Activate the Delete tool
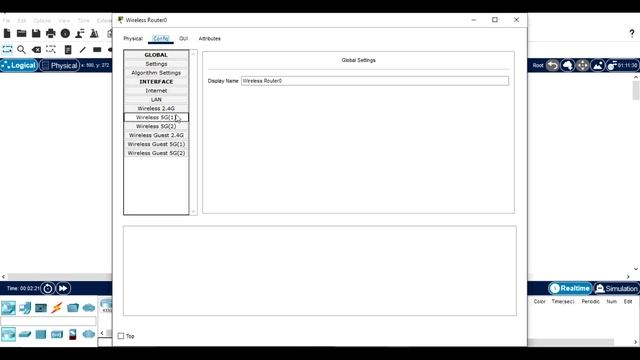 [x=36, y=50]
